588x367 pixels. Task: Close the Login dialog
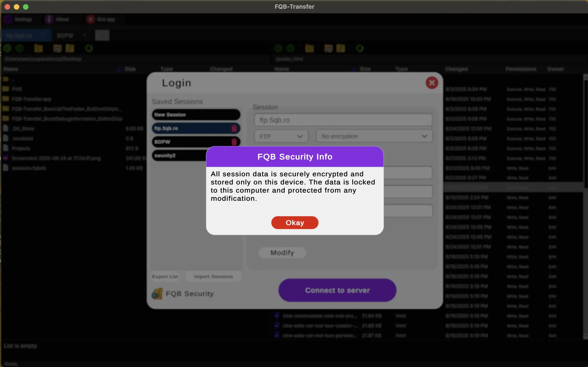click(x=432, y=83)
